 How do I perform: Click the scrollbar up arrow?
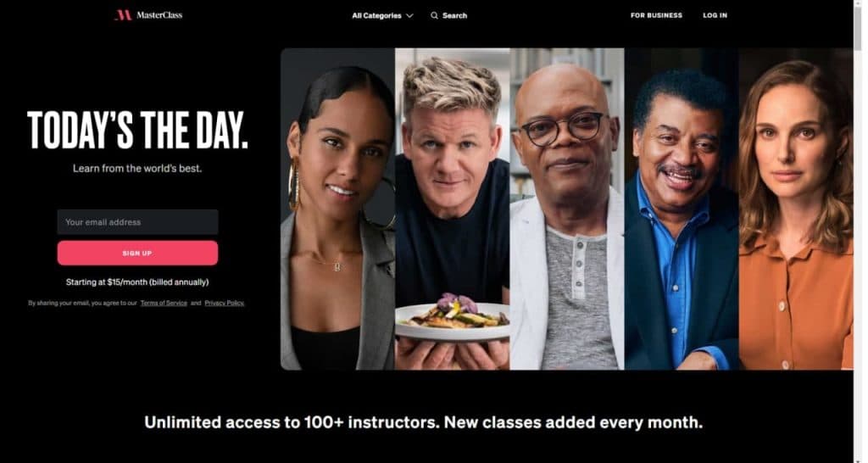(x=858, y=4)
